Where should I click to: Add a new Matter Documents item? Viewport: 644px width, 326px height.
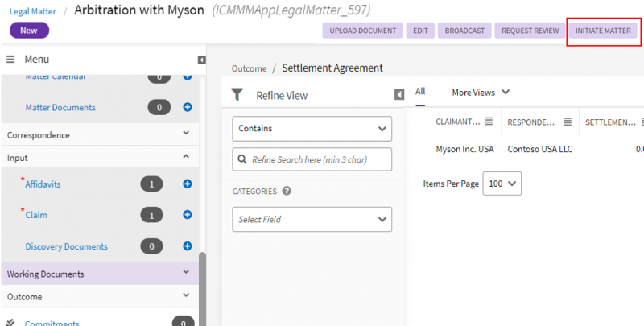(x=188, y=107)
